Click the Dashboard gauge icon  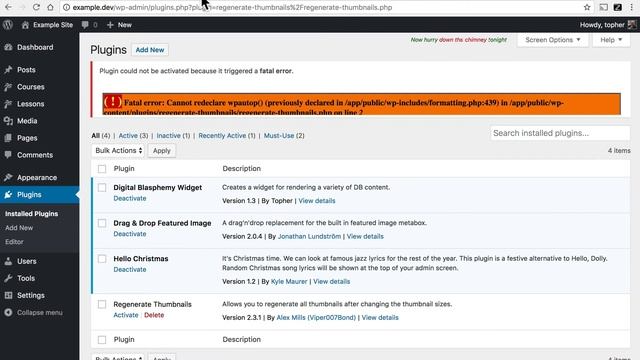tap(9, 47)
